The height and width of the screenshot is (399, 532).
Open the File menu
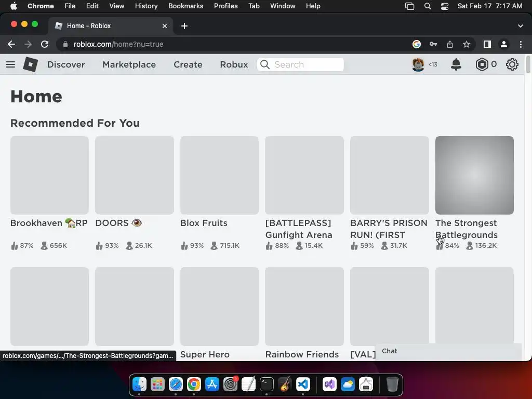[x=70, y=6]
